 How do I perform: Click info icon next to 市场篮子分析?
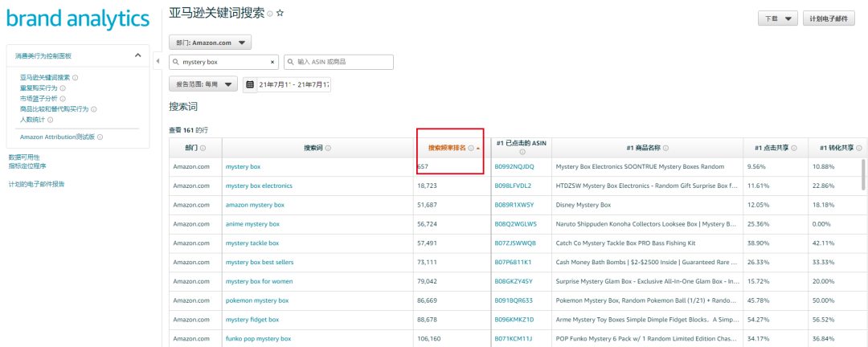pyautogui.click(x=63, y=99)
